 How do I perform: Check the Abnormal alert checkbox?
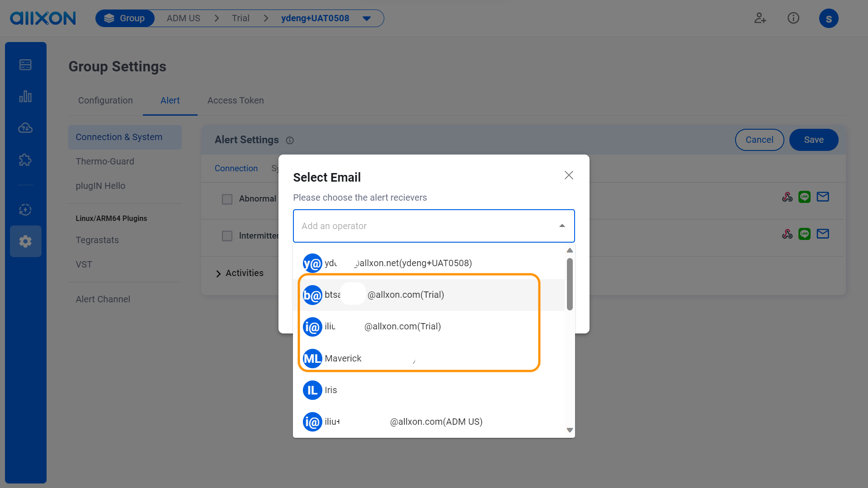point(227,199)
